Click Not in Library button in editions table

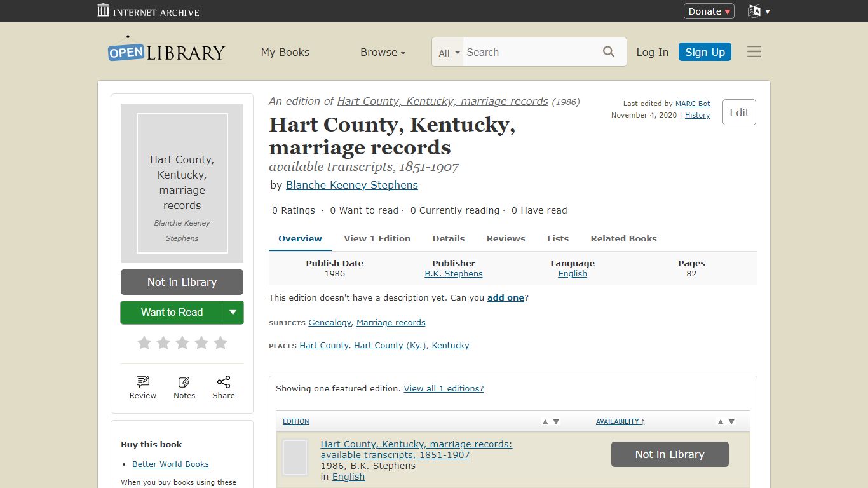(x=670, y=454)
